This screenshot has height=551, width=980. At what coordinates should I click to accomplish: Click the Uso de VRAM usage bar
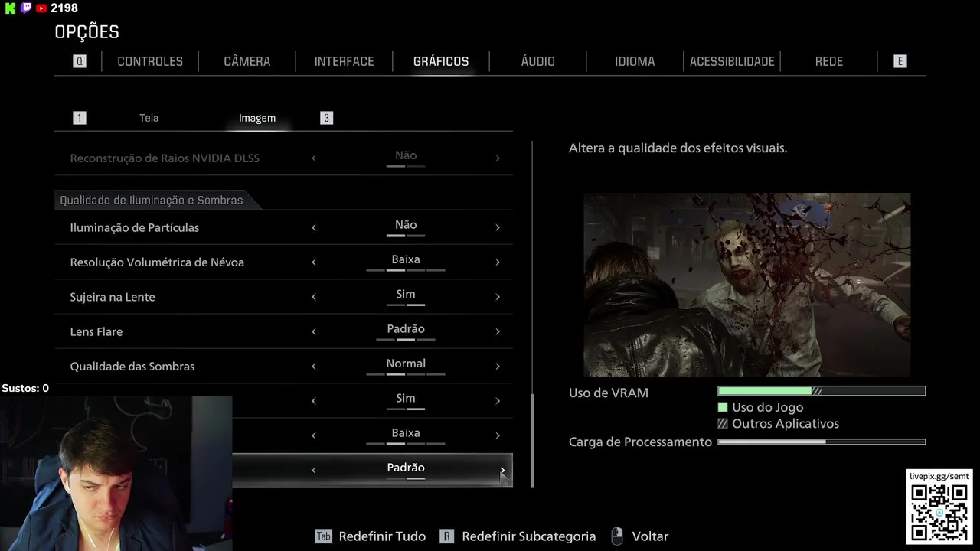(822, 391)
